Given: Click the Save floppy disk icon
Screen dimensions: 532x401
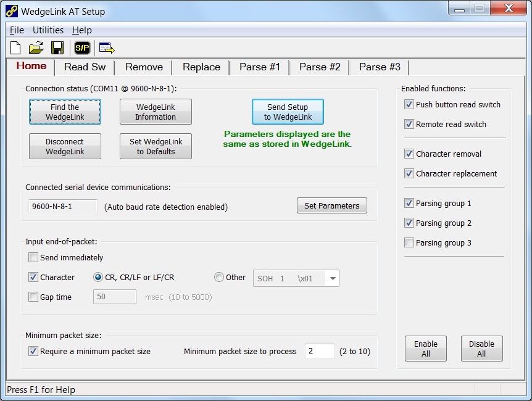Looking at the screenshot, I should [x=57, y=48].
